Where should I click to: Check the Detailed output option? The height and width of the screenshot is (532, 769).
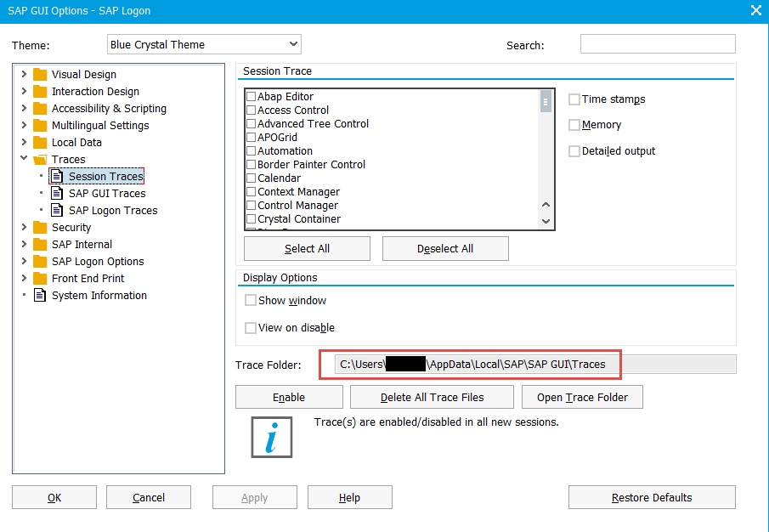[574, 151]
